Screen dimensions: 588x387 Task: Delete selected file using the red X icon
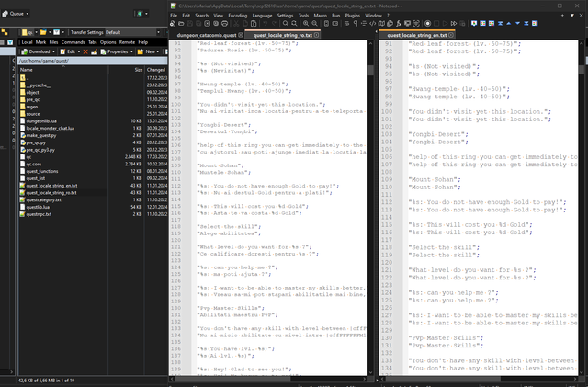coord(85,51)
